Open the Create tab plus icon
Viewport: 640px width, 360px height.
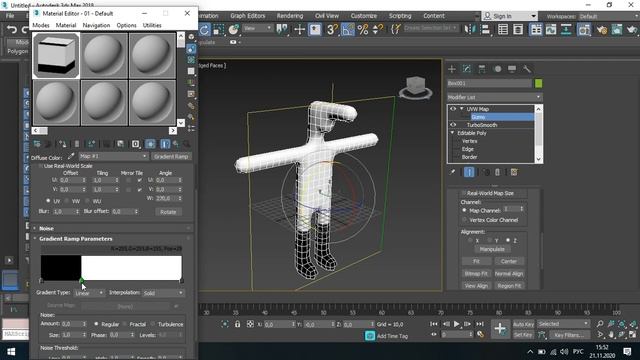pyautogui.click(x=452, y=69)
